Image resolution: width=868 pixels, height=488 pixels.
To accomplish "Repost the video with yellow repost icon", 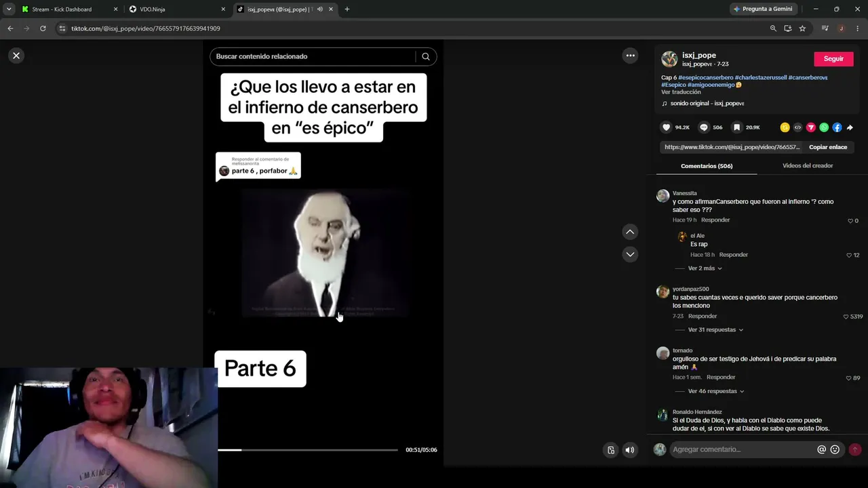I will point(785,127).
